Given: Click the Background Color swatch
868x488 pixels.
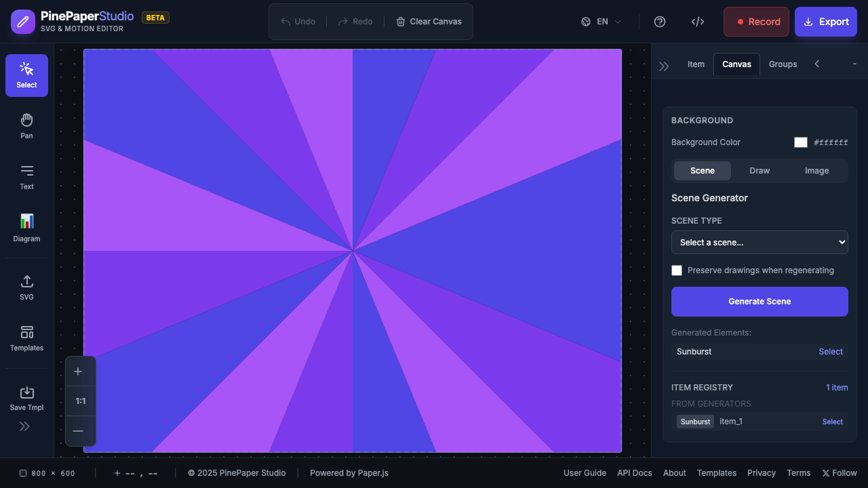Looking at the screenshot, I should [x=800, y=142].
